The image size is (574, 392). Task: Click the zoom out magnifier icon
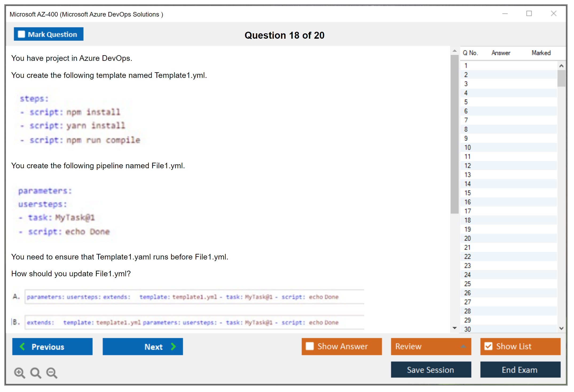coord(52,373)
